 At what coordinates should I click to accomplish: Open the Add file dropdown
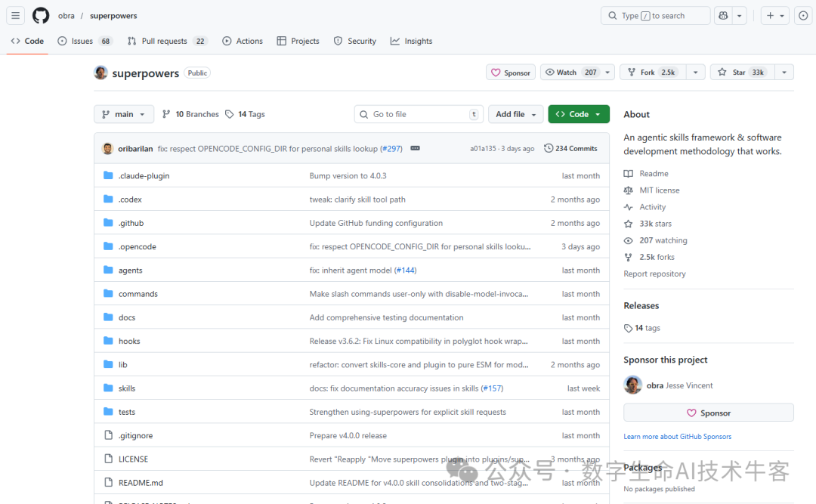click(x=516, y=114)
